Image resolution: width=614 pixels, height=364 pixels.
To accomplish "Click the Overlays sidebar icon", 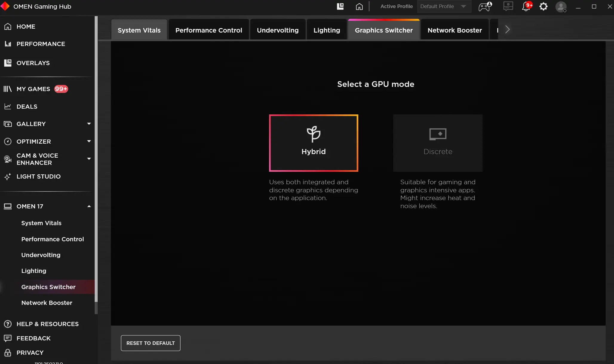I will pyautogui.click(x=8, y=63).
